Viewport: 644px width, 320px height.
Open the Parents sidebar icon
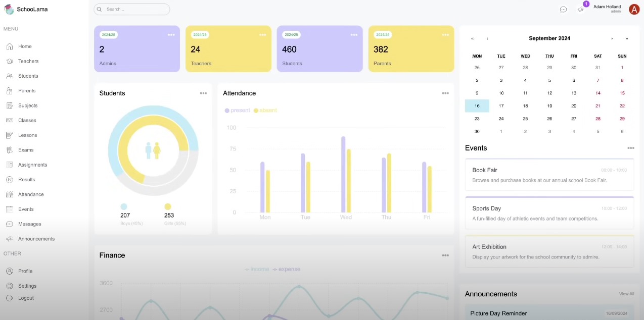tap(9, 91)
